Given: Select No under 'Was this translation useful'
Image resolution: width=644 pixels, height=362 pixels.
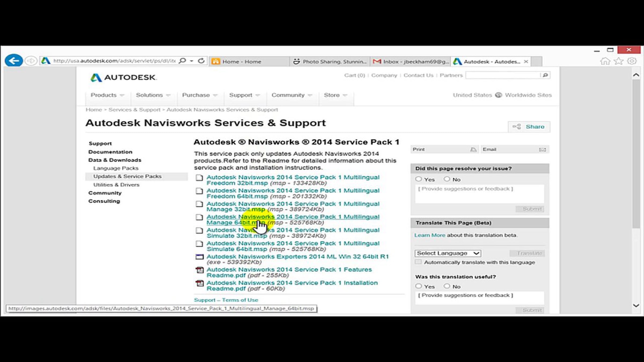Looking at the screenshot, I should coord(447,286).
